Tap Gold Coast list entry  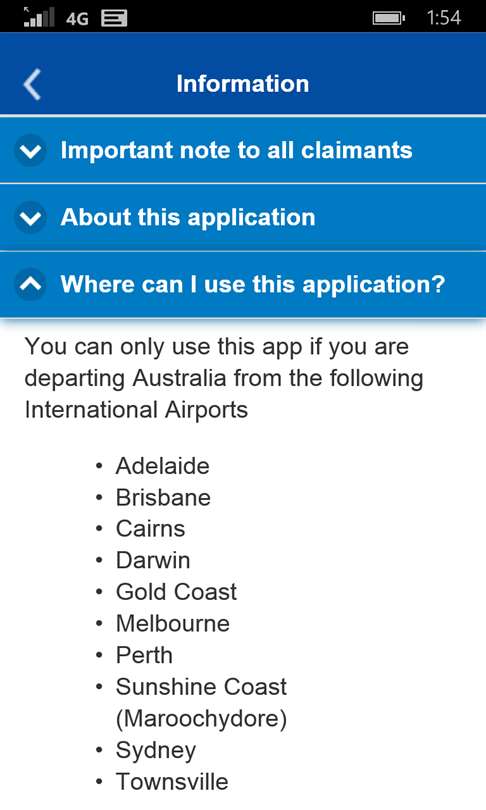[x=176, y=592]
